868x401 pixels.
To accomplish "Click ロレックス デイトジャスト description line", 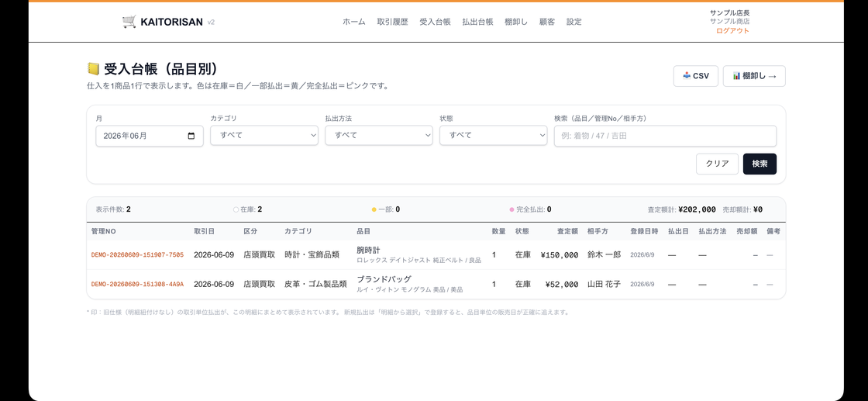I will click(x=419, y=261).
